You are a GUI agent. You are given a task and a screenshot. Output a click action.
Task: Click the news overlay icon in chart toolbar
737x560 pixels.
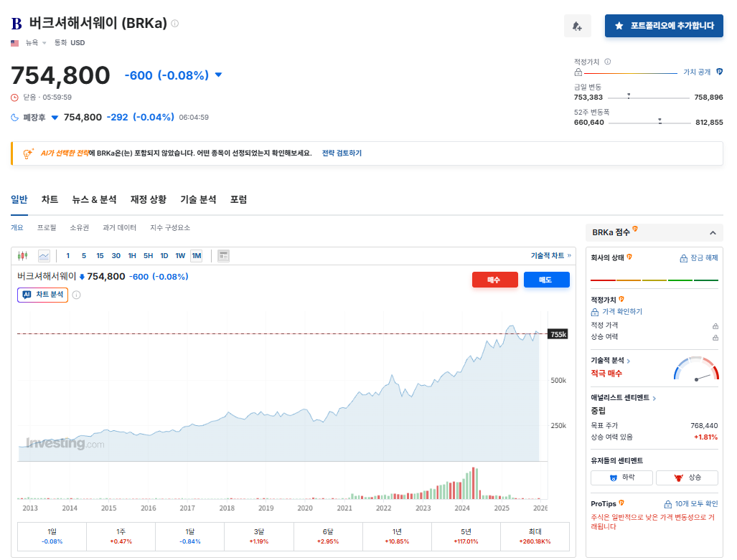click(224, 255)
